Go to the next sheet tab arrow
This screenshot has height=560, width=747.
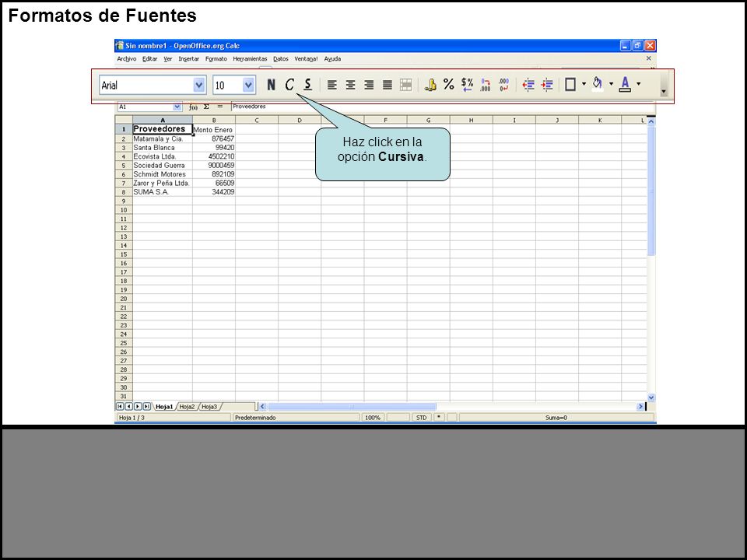pos(138,407)
